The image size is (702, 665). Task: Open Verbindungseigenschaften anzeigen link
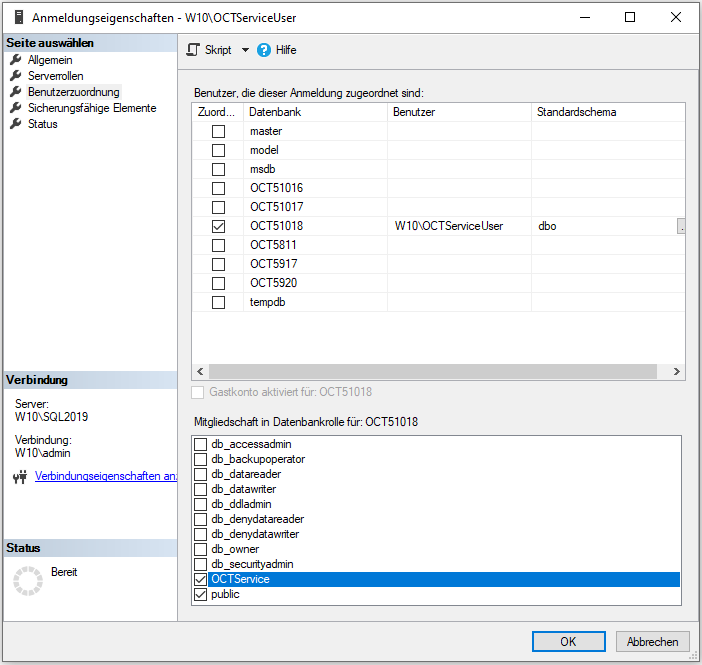(105, 476)
